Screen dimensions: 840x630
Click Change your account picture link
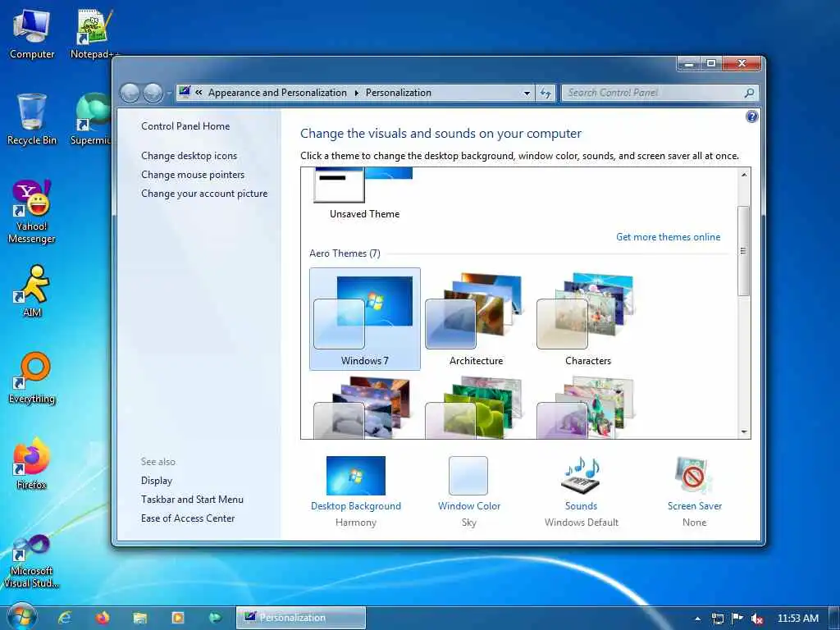click(204, 194)
